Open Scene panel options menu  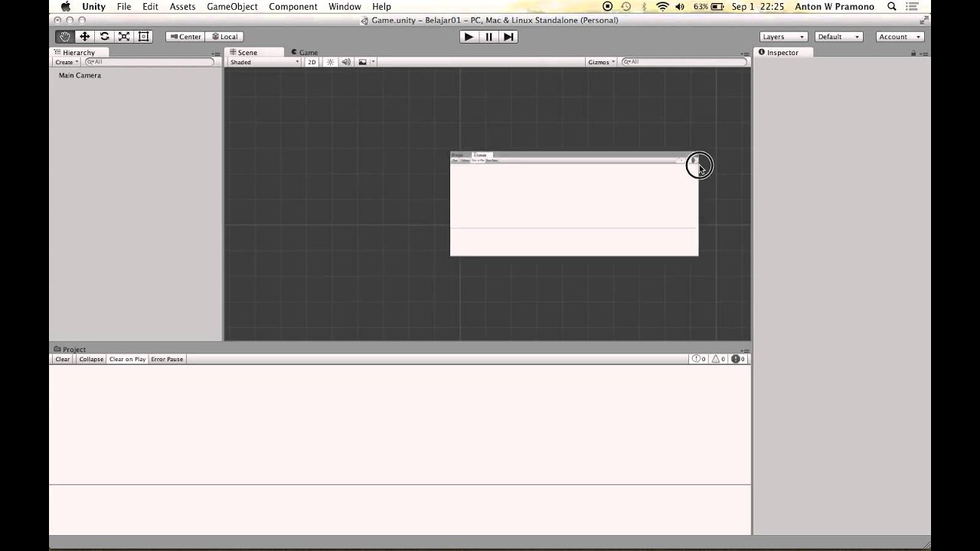coord(744,54)
